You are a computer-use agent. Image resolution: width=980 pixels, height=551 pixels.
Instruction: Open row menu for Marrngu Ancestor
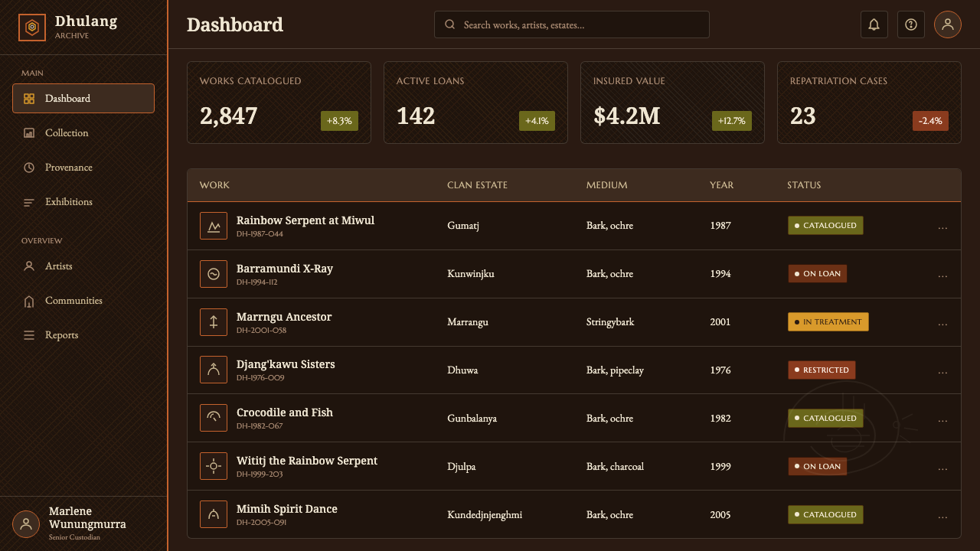pos(942,323)
